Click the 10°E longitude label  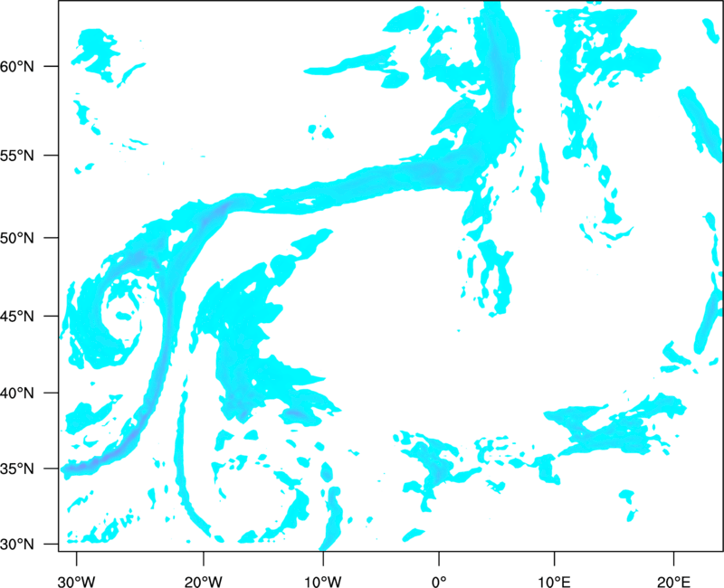(554, 582)
